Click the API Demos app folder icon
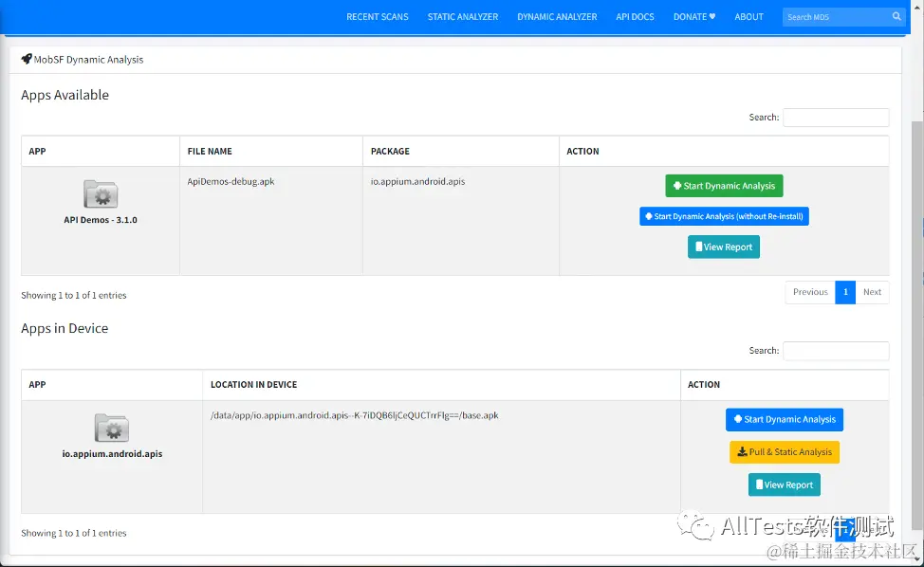Image resolution: width=924 pixels, height=567 pixels. click(x=101, y=193)
